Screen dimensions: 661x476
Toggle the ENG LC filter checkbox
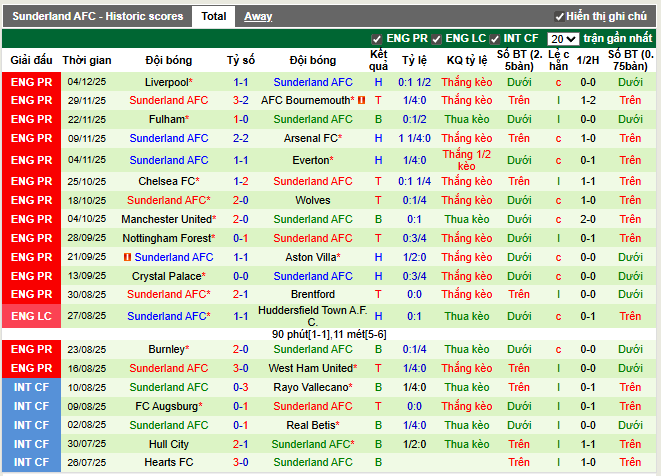tap(436, 39)
